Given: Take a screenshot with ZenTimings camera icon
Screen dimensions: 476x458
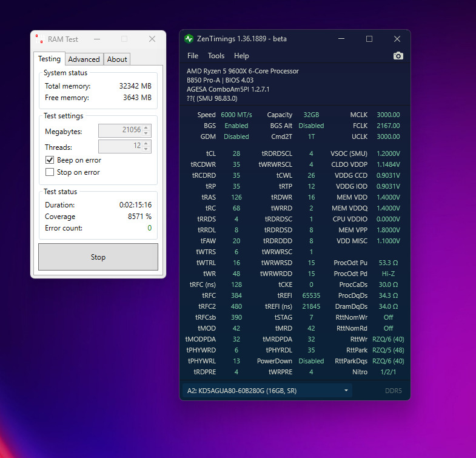Looking at the screenshot, I should (398, 56).
